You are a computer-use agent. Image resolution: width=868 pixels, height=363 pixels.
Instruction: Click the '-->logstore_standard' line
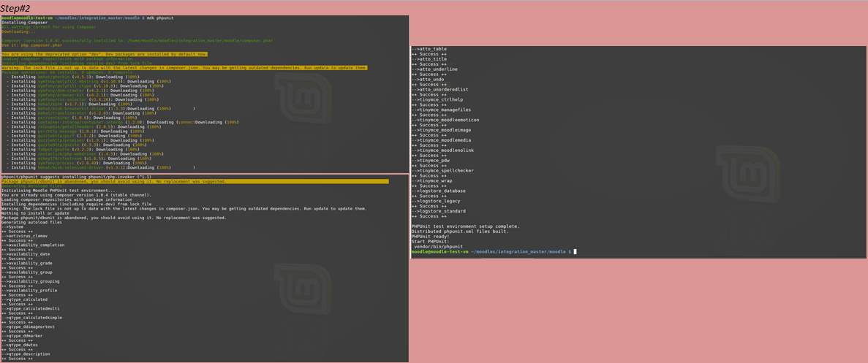(439, 211)
